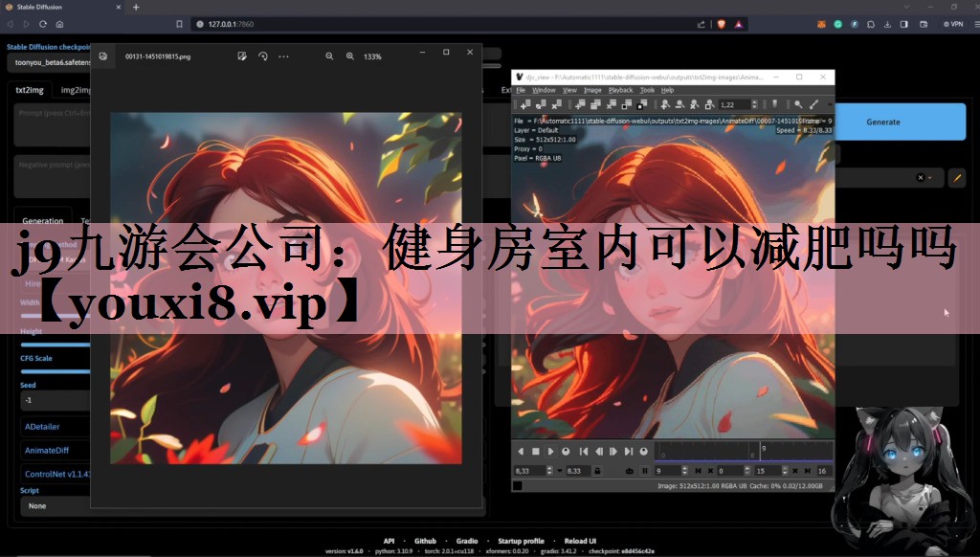Stop playback in djv_view
This screenshot has height=557, width=980.
[x=536, y=452]
